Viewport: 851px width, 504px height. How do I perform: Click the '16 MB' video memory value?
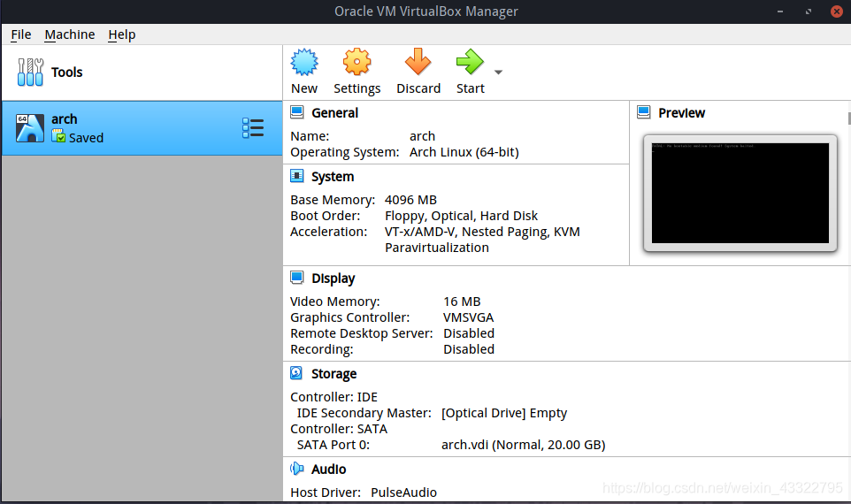pyautogui.click(x=462, y=302)
